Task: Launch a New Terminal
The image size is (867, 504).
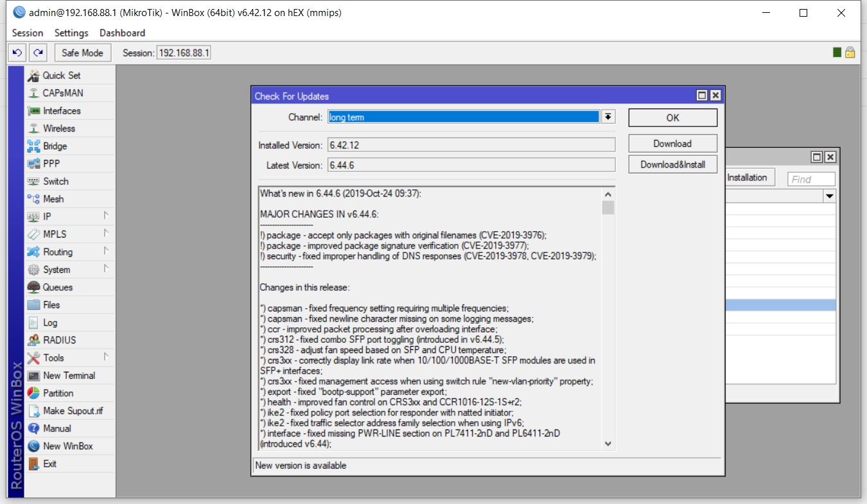Action: (69, 376)
